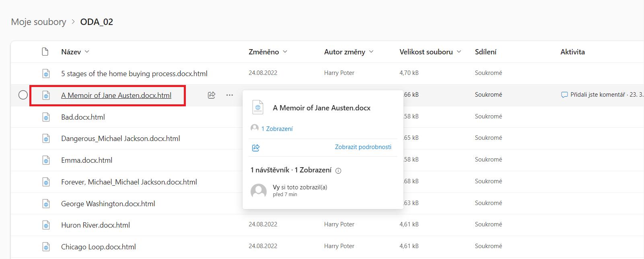Open Emma.docx.html file

(x=86, y=160)
